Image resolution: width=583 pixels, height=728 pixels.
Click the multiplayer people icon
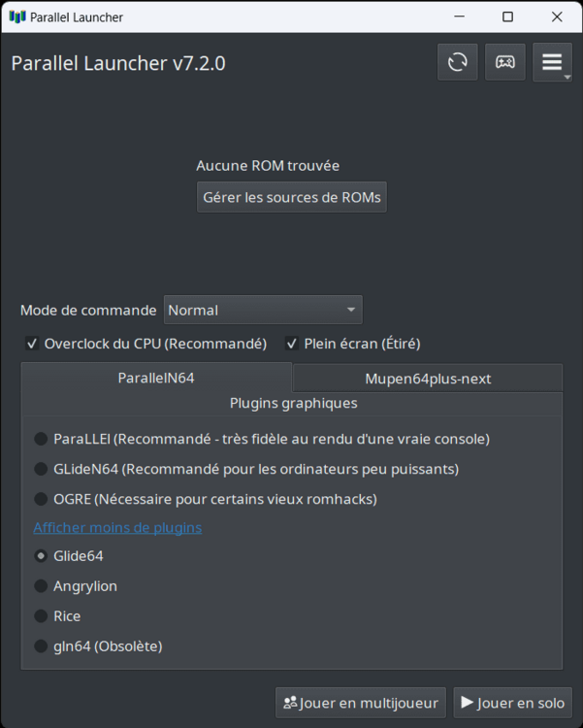coord(289,703)
